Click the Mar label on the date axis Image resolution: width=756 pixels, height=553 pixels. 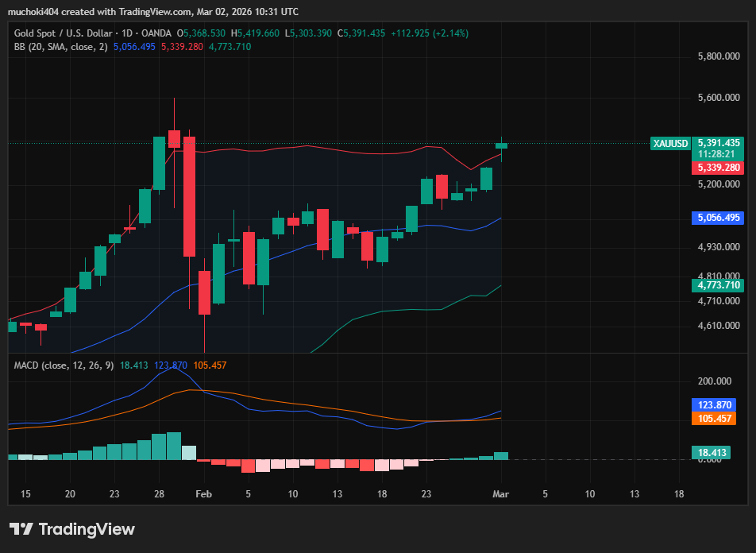(500, 494)
